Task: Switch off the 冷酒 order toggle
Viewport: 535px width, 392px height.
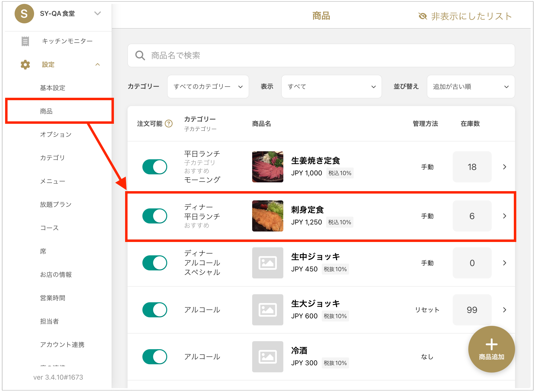Action: click(155, 357)
